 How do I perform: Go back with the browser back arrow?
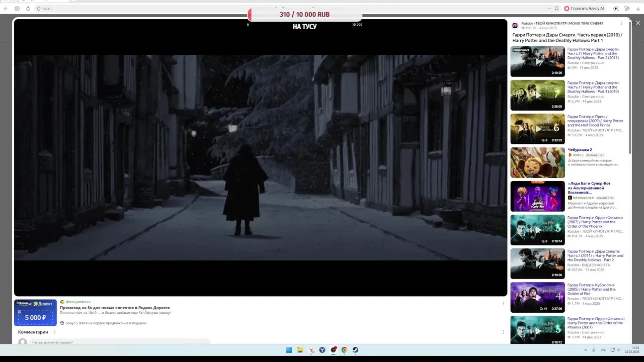coord(6,9)
